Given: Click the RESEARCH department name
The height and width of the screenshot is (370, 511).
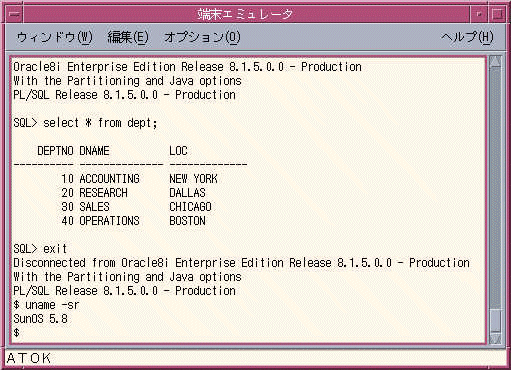Looking at the screenshot, I should 103,193.
